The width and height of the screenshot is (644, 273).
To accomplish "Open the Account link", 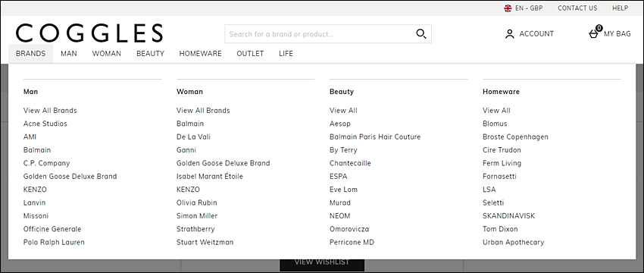I will (530, 34).
